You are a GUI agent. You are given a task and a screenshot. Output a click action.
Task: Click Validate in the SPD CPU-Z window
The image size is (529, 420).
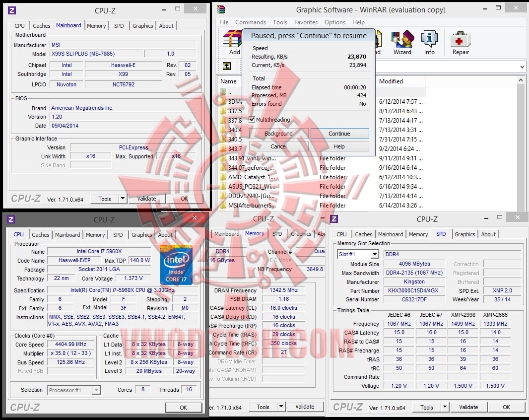tap(468, 407)
